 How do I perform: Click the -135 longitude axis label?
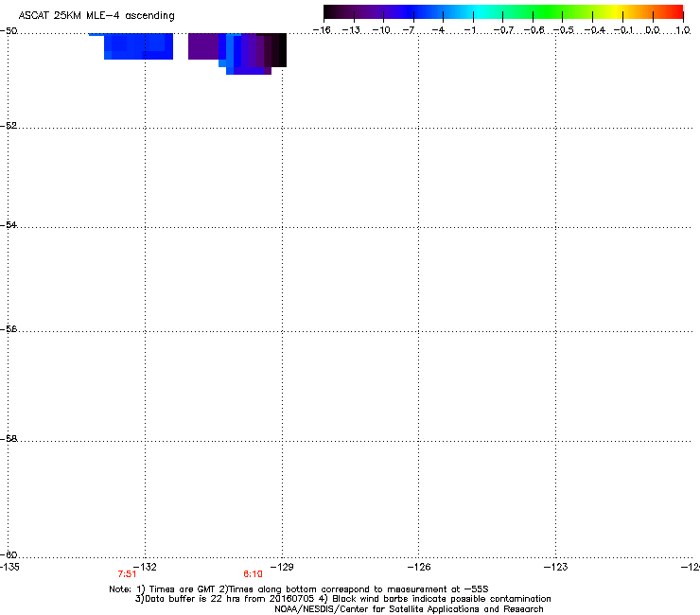coord(9,567)
